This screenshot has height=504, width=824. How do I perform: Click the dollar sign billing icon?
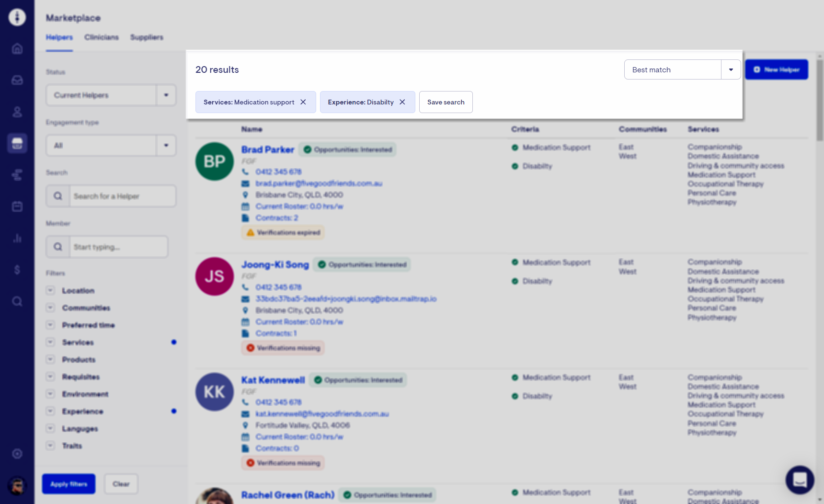tap(17, 270)
